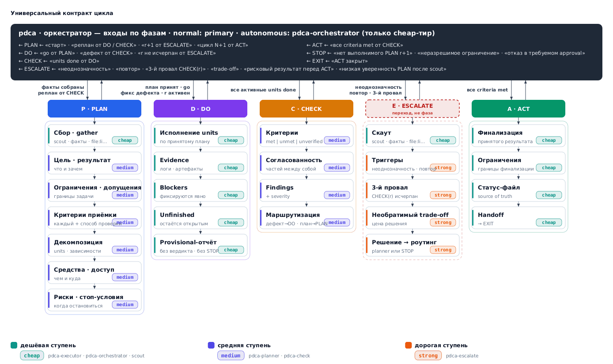Screen dimensions: 613x364
Task: Click the Критерии приёмки card in PLAN
Action: click(x=95, y=218)
